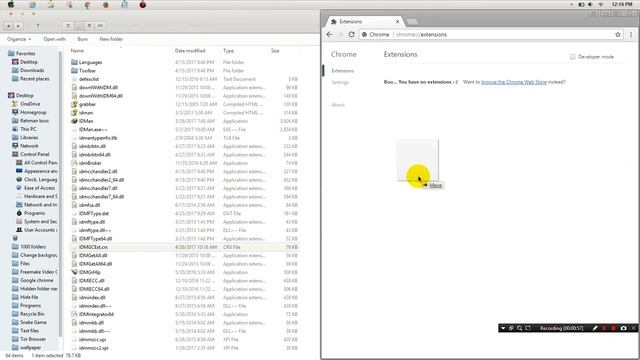Open About in Chrome's left sidebar
This screenshot has width=640, height=360.
(x=338, y=105)
